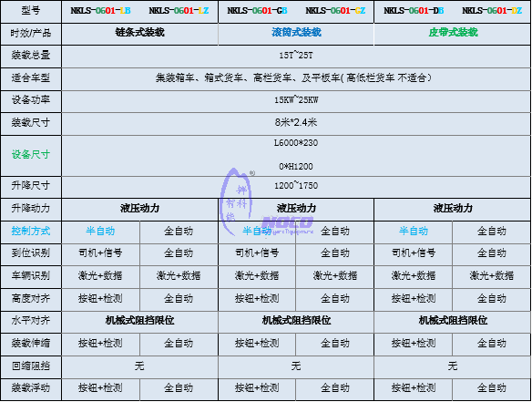532x402 pixels.
Task: Click 机械式阻挡限位 under the 滚筒式装载 column
Action: click(296, 320)
